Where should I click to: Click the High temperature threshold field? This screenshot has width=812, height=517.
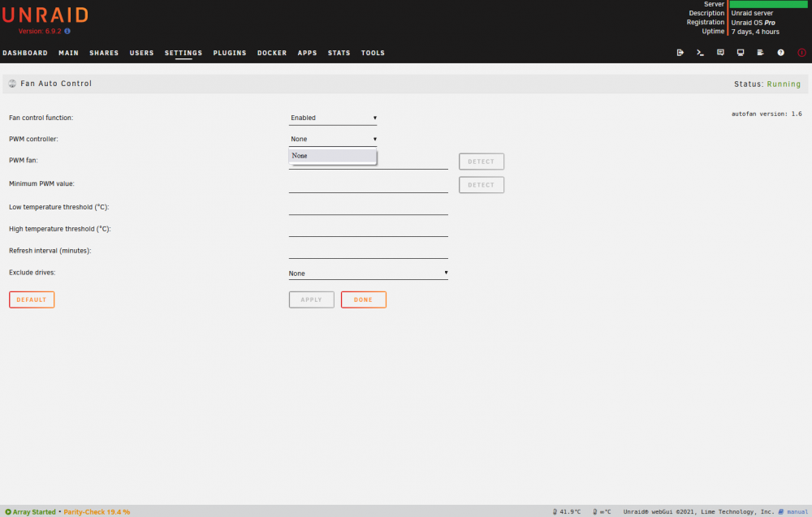pyautogui.click(x=368, y=229)
